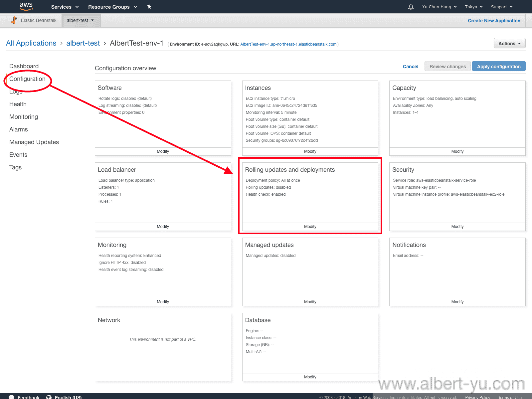
Task: Click 'Email address: --' in Notifications
Action: pos(408,256)
